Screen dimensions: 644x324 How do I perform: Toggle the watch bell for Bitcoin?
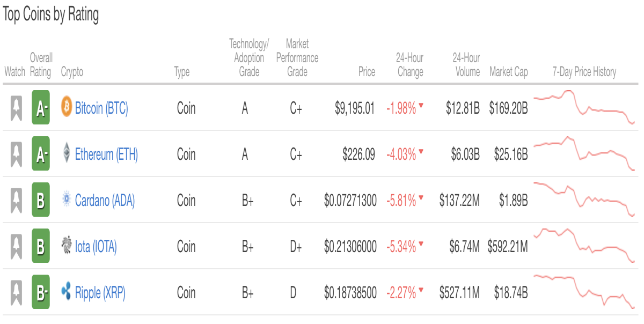click(x=17, y=108)
